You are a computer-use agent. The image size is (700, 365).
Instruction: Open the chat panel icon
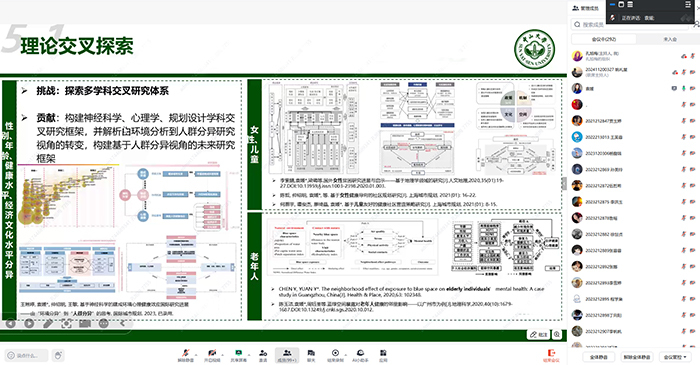point(311,355)
